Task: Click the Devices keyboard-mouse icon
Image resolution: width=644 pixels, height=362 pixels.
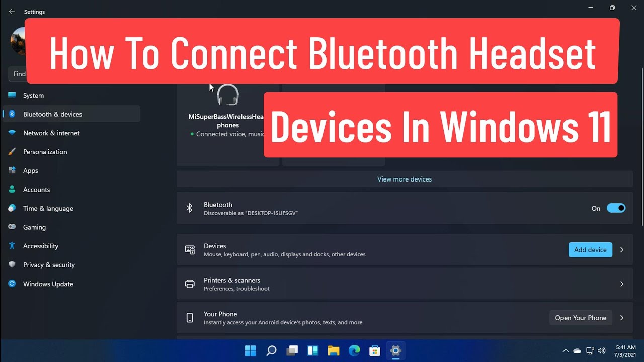Action: 190,250
